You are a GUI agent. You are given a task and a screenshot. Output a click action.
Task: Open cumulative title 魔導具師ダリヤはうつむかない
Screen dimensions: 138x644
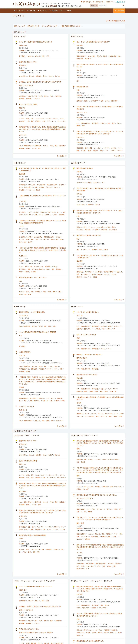(87, 374)
